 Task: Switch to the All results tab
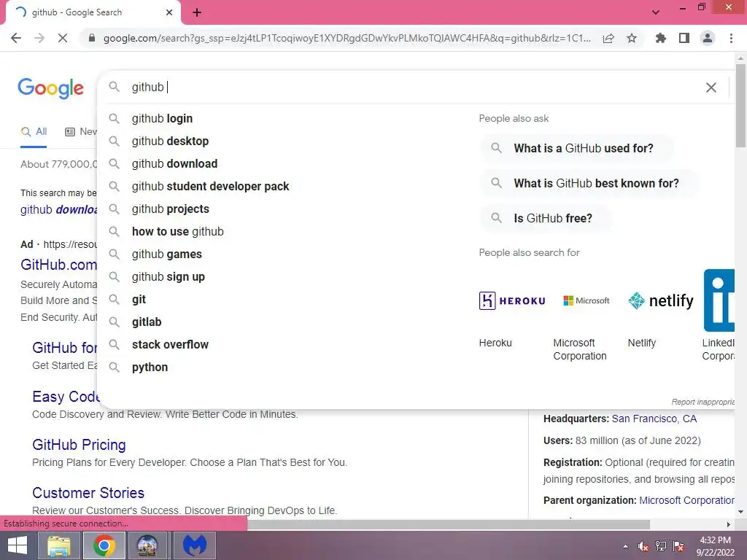point(34,132)
